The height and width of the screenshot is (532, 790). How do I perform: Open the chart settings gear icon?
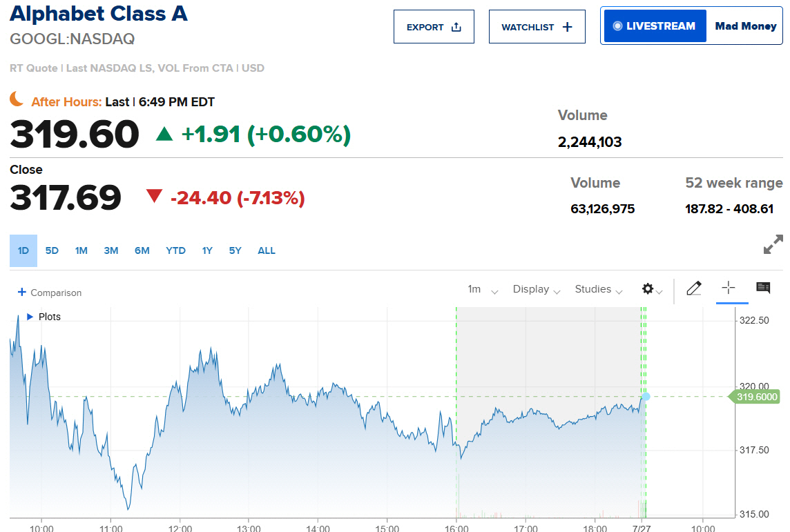(648, 289)
